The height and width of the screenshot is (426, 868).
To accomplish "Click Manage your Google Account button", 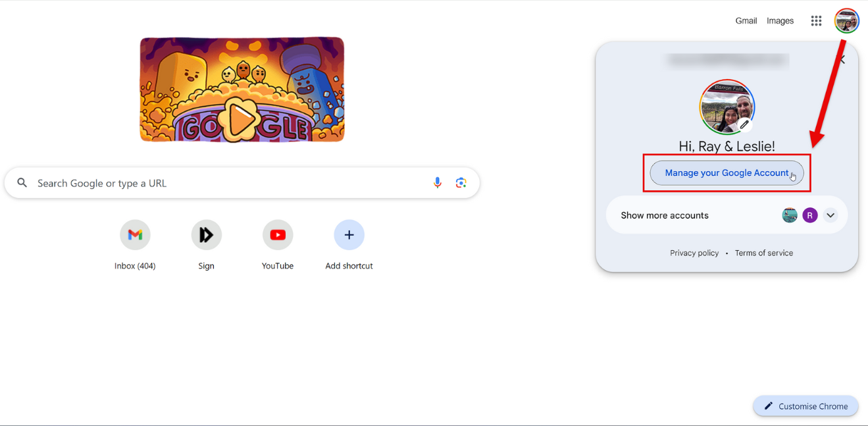I will tap(726, 173).
